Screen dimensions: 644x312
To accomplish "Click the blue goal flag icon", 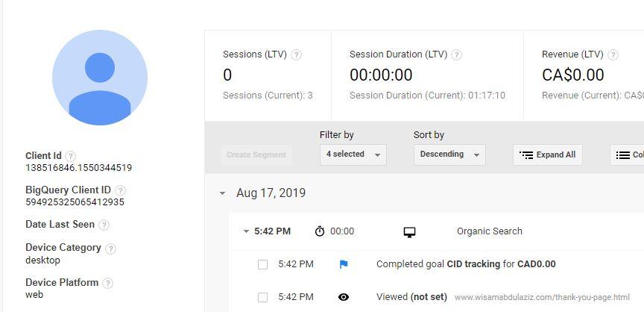I will (x=344, y=264).
